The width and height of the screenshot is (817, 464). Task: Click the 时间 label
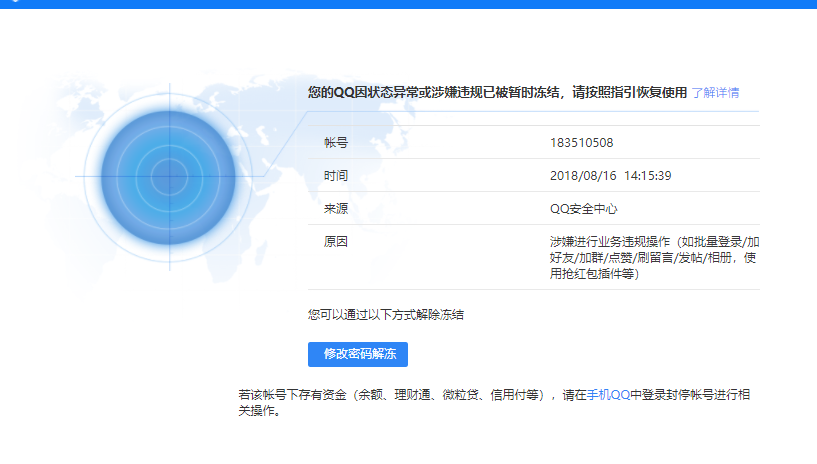coord(336,176)
